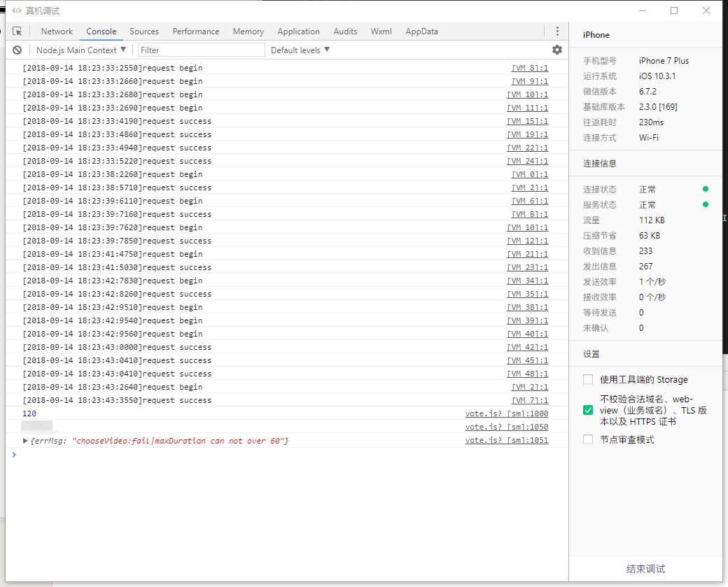Click the 230ms round-trip value
This screenshot has height=587, width=728.
pos(651,122)
